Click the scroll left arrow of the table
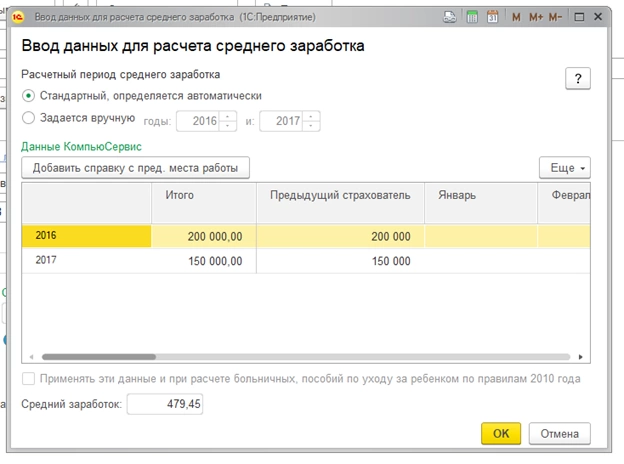Viewport: 624px width, 464px height. [x=31, y=357]
